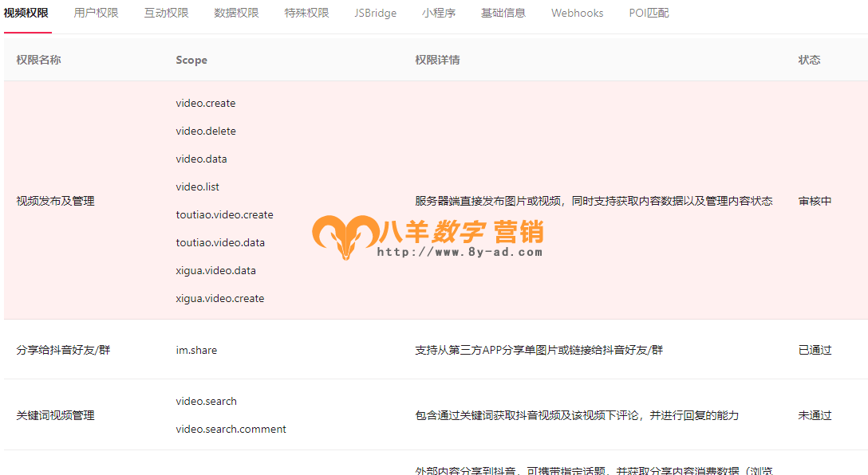Switch to the 用户权限 tab
The image size is (868, 475).
tap(96, 13)
